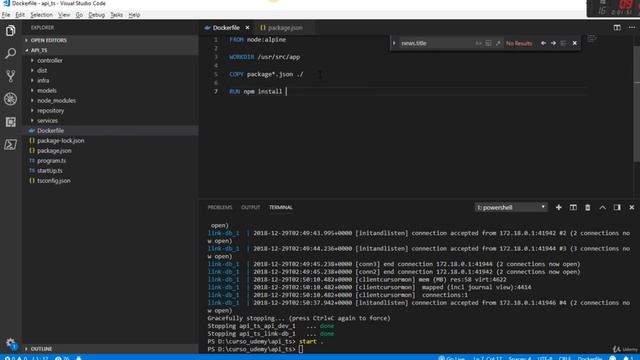
Task: Toggle find in selection
Action: pyautogui.click(x=563, y=43)
